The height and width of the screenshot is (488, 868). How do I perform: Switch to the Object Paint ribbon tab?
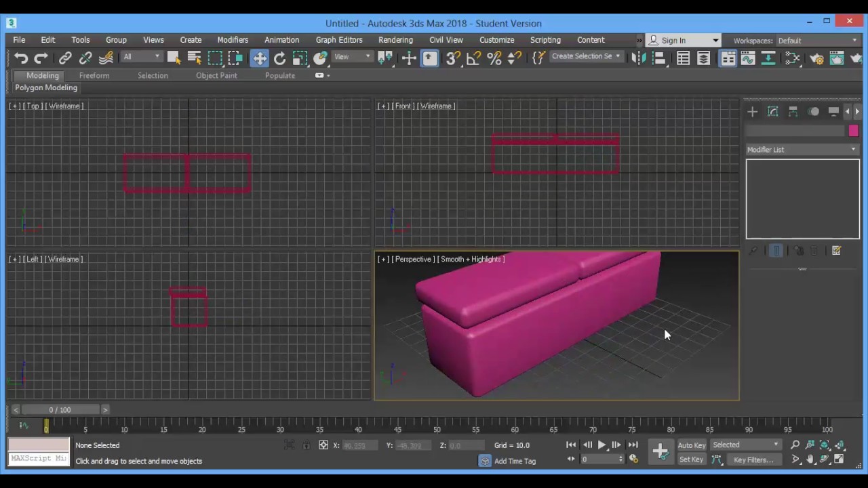click(216, 76)
